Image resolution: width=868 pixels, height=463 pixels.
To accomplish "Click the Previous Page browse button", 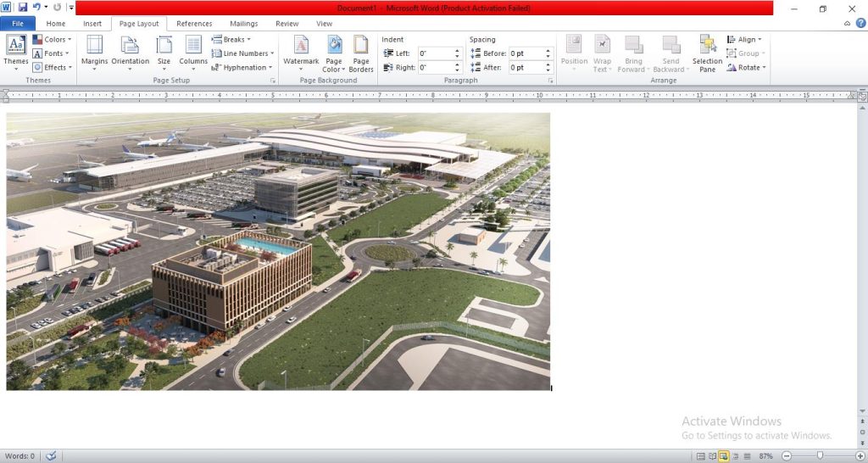I will 862,422.
